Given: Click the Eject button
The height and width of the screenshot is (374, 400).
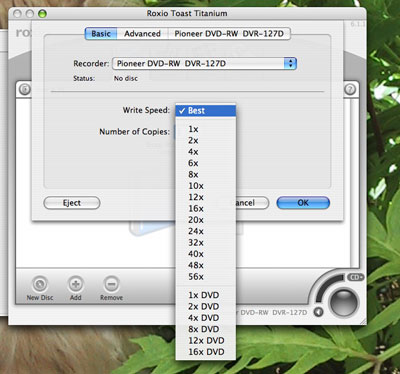Looking at the screenshot, I should (x=72, y=203).
